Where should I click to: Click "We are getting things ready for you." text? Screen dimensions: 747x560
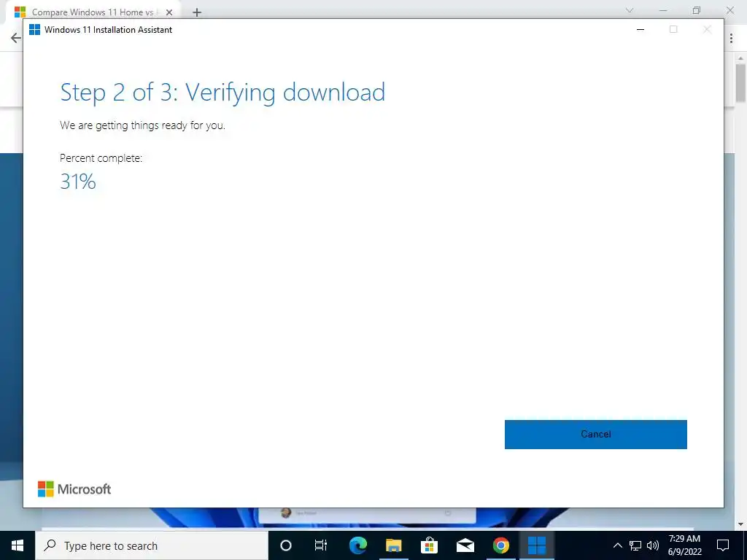pos(142,125)
